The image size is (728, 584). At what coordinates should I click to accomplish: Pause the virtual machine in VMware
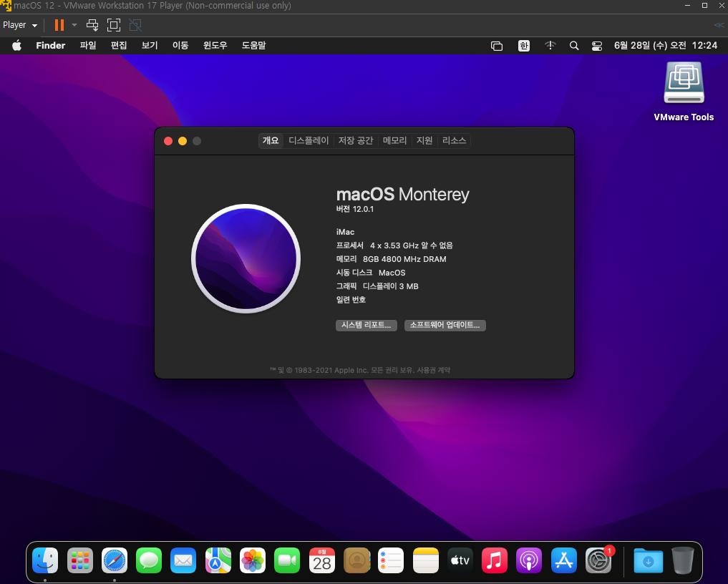tap(59, 25)
